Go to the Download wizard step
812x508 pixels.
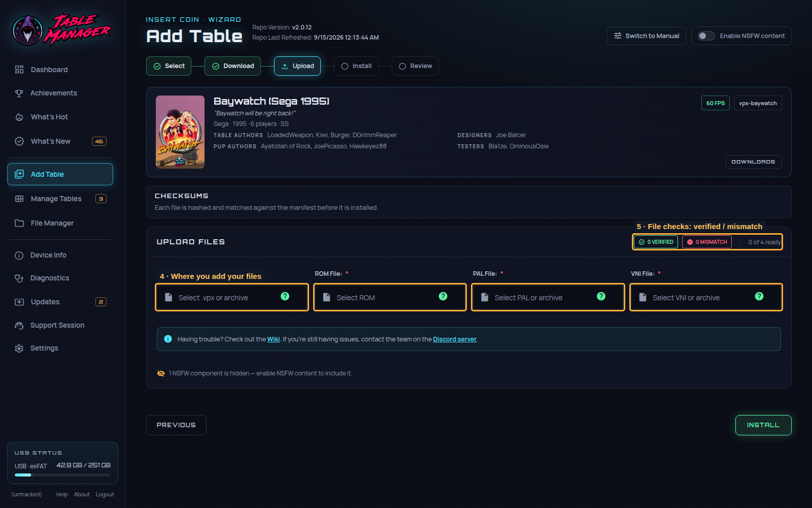click(233, 66)
